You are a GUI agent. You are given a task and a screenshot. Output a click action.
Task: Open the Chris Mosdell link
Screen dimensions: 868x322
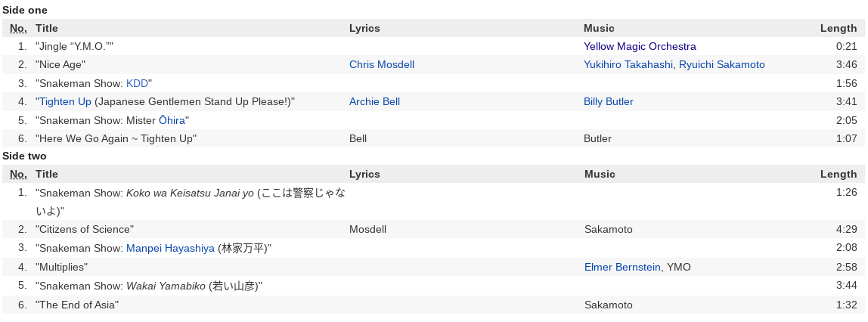click(381, 65)
